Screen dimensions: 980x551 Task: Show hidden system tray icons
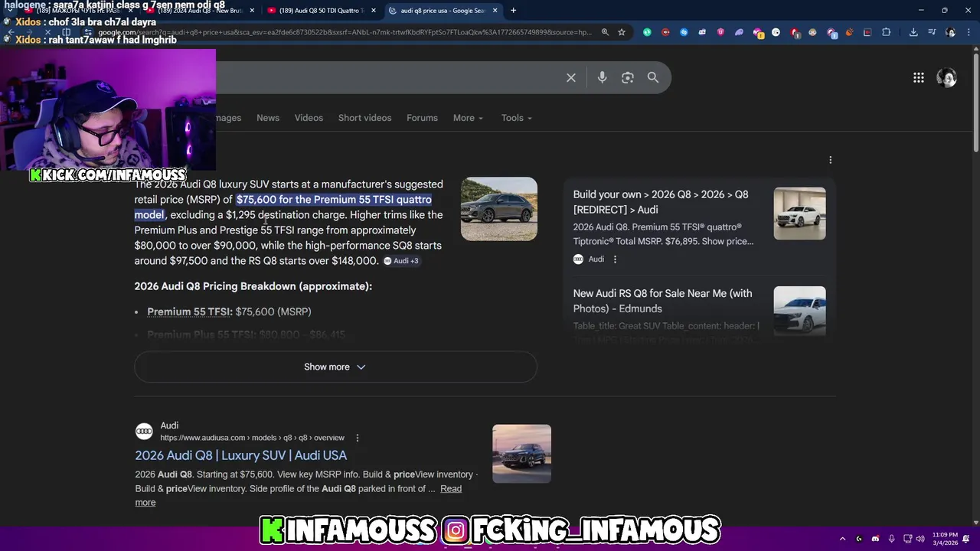pos(842,539)
